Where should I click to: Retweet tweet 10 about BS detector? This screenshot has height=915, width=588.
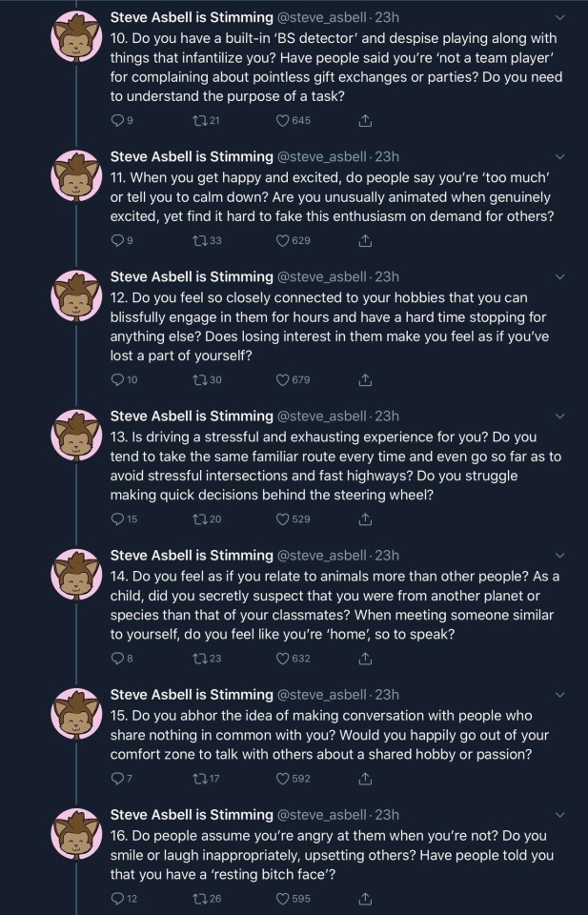[199, 121]
